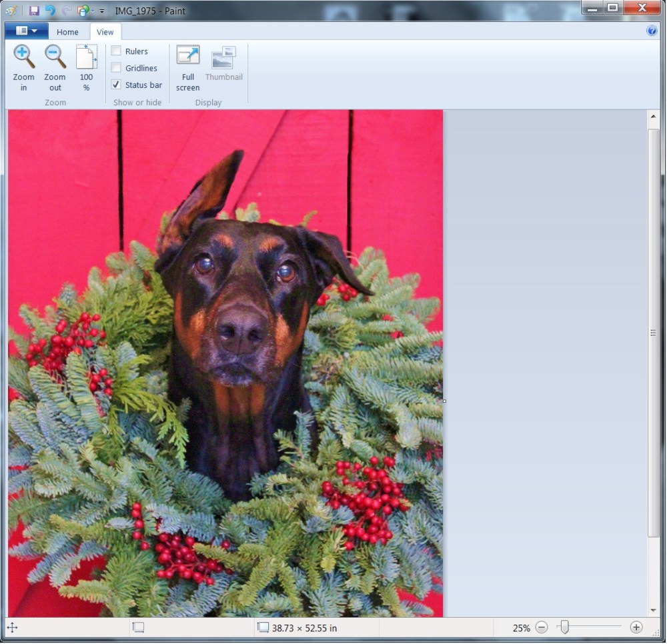Turn on Gridlines
Viewport: 667px width, 644px height.
(x=116, y=67)
